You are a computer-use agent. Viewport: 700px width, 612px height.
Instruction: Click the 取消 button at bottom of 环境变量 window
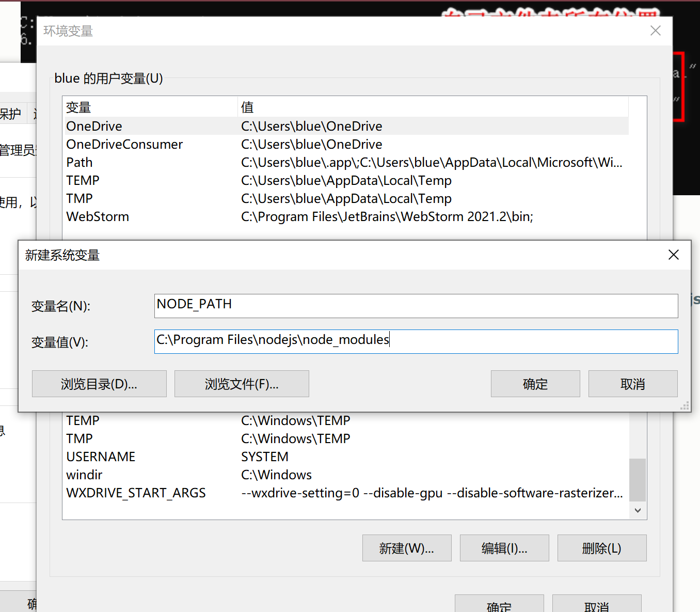click(x=597, y=604)
